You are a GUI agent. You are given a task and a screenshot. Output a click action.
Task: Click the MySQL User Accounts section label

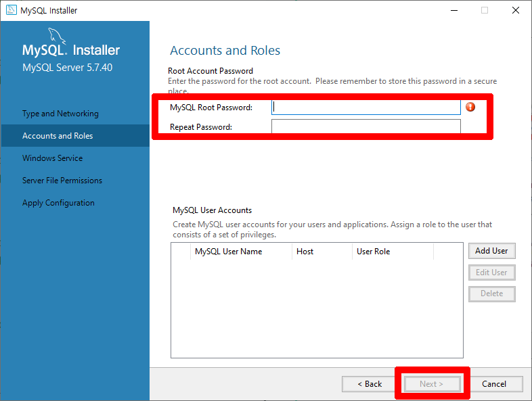pyautogui.click(x=212, y=210)
